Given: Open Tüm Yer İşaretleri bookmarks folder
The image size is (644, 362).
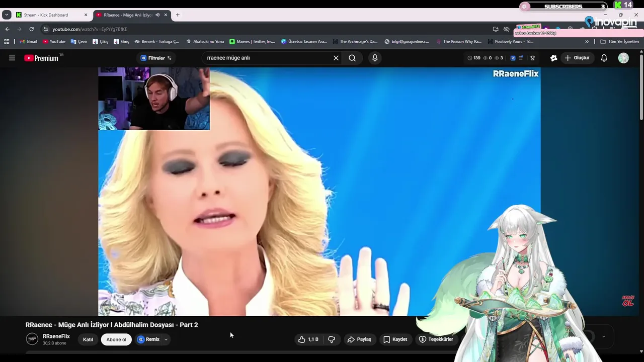Looking at the screenshot, I should (x=619, y=42).
